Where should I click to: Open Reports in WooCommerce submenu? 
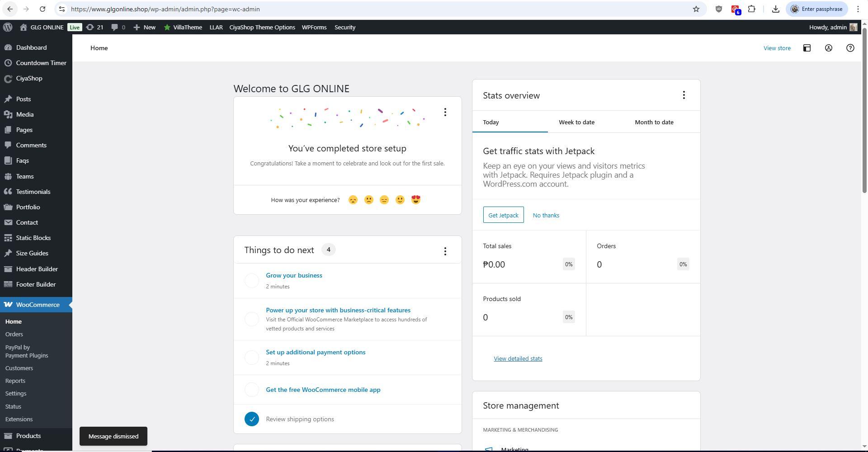[x=15, y=381]
